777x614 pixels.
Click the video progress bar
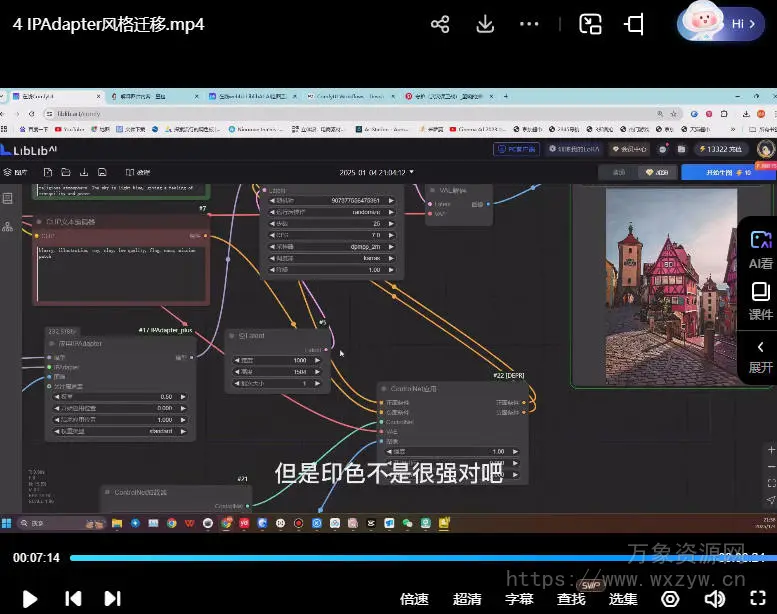[400, 558]
